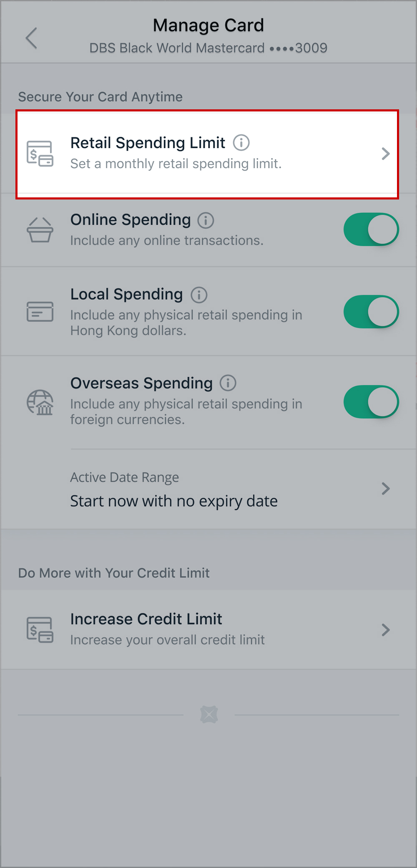Tap the Retail Spending Limit title
This screenshot has height=868, width=417.
[x=148, y=143]
